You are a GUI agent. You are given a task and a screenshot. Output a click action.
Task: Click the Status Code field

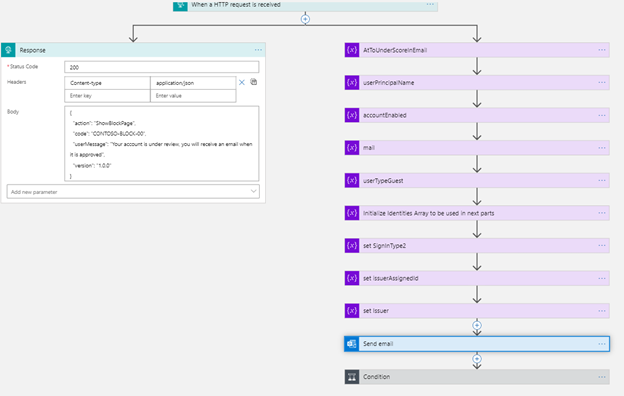point(162,67)
